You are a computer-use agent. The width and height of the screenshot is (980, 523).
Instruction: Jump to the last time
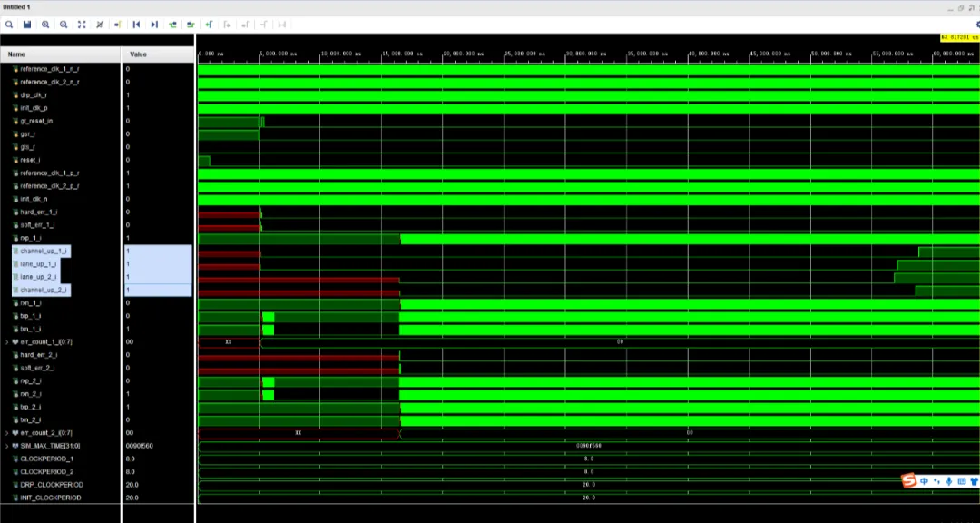click(x=154, y=25)
